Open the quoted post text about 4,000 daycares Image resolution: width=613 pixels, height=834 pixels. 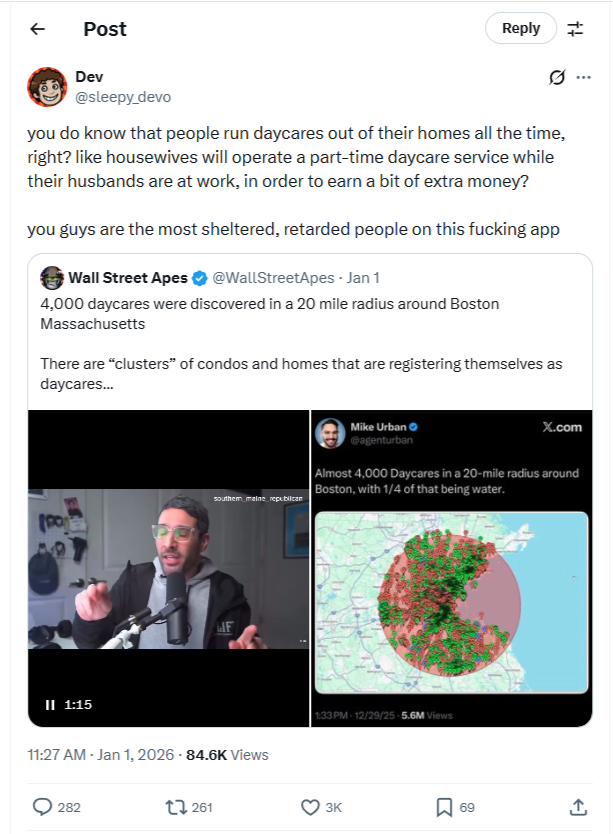301,344
